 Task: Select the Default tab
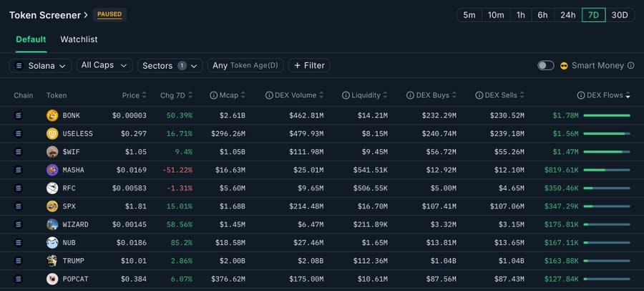[31, 39]
